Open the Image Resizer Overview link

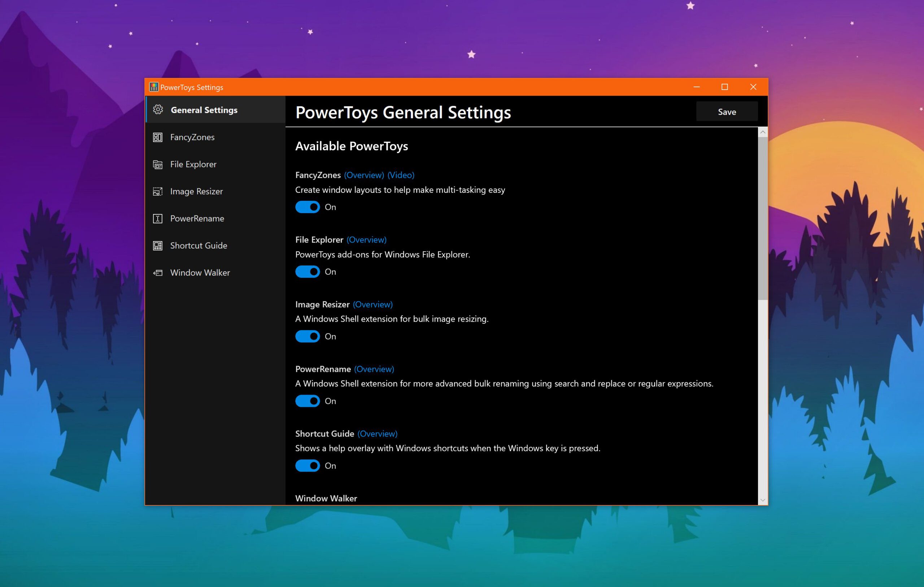(372, 304)
